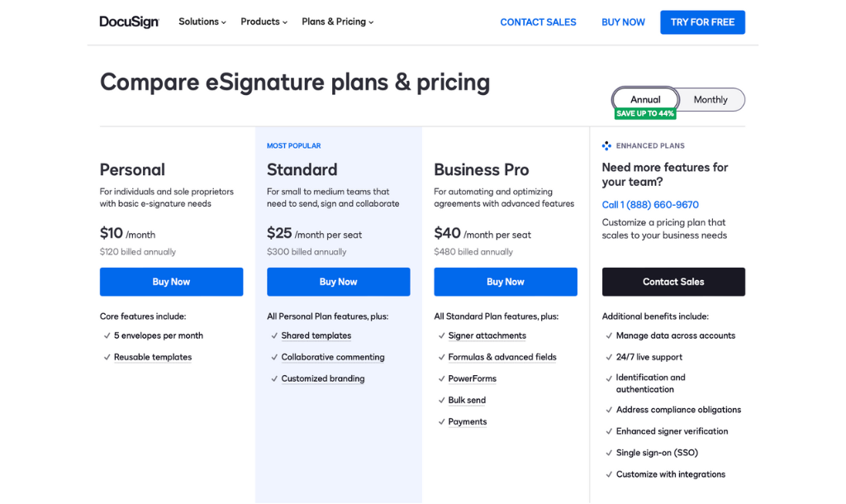Viewport: 846px width, 504px height.
Task: Click the Reusable templates link
Action: [153, 357]
